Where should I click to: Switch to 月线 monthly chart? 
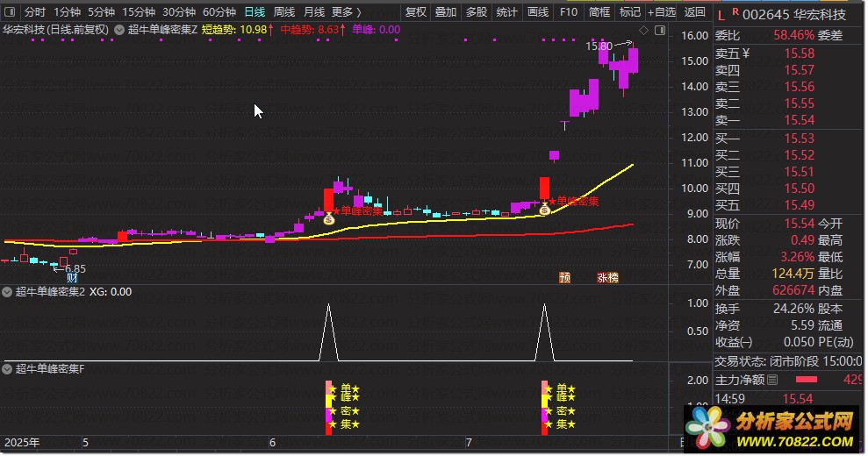tap(314, 11)
